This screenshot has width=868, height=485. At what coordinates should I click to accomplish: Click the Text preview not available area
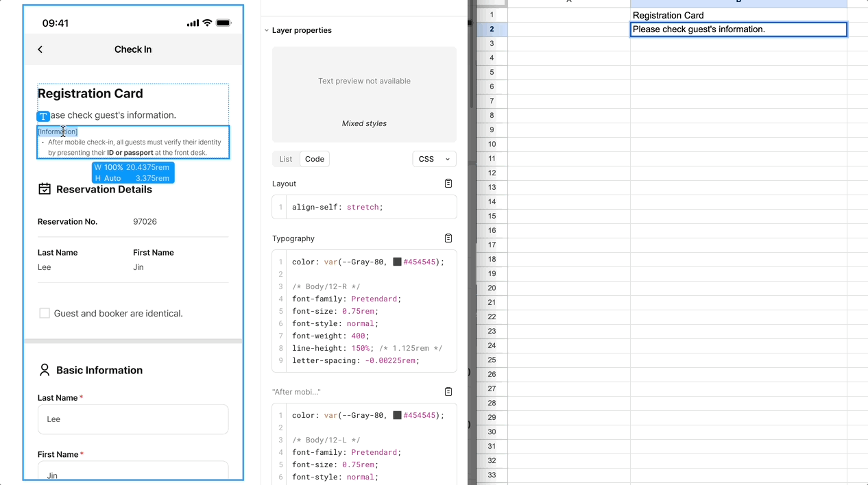(x=364, y=81)
